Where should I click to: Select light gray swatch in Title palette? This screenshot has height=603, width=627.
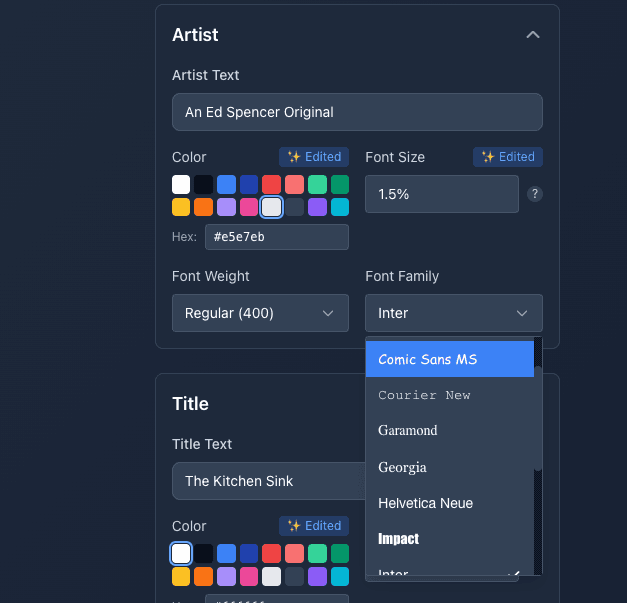click(272, 577)
